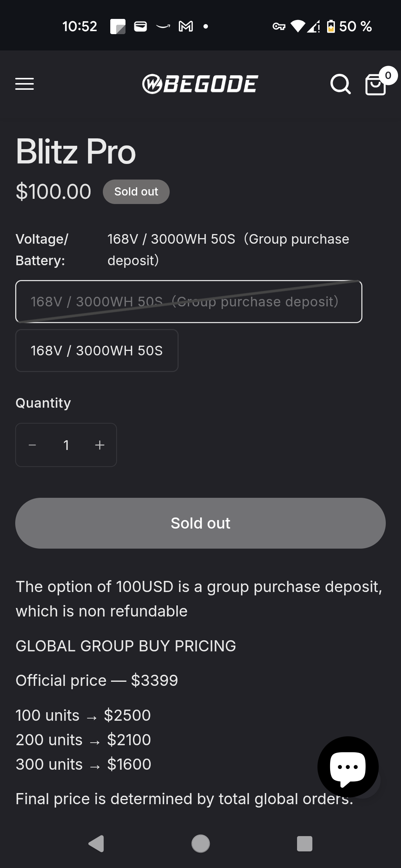Image resolution: width=401 pixels, height=868 pixels.
Task: Tap the battery indicator in status bar
Action: [331, 26]
